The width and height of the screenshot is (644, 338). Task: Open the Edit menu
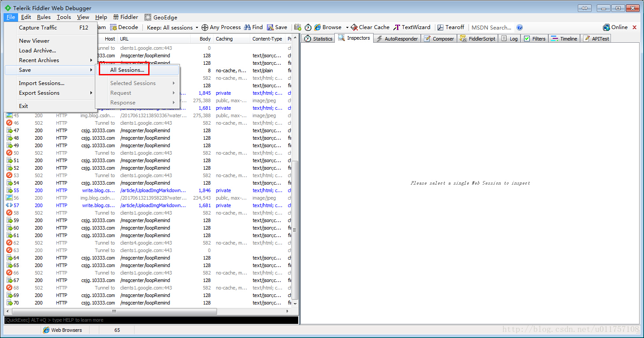point(26,17)
